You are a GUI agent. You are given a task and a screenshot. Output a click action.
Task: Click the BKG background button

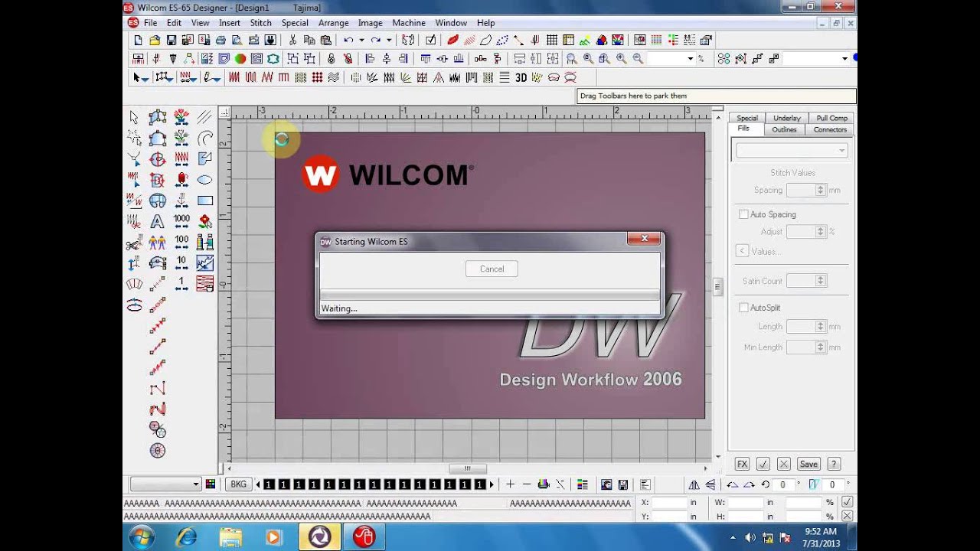coord(238,484)
